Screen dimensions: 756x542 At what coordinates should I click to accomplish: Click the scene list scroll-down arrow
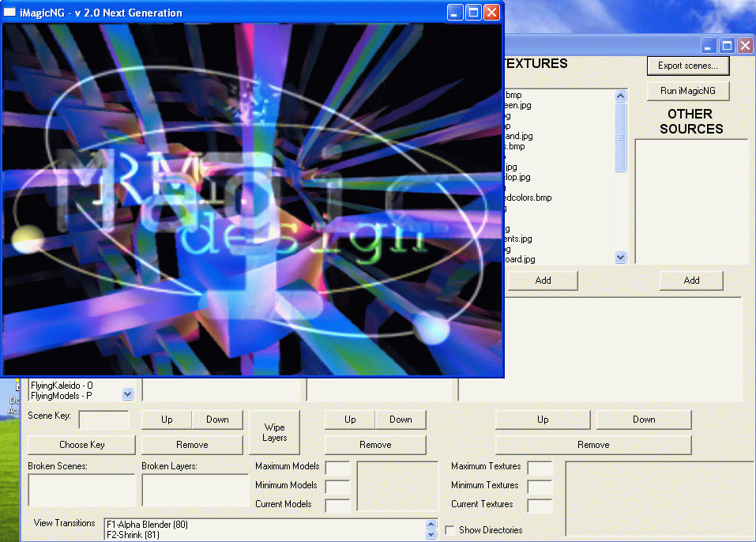(x=127, y=394)
